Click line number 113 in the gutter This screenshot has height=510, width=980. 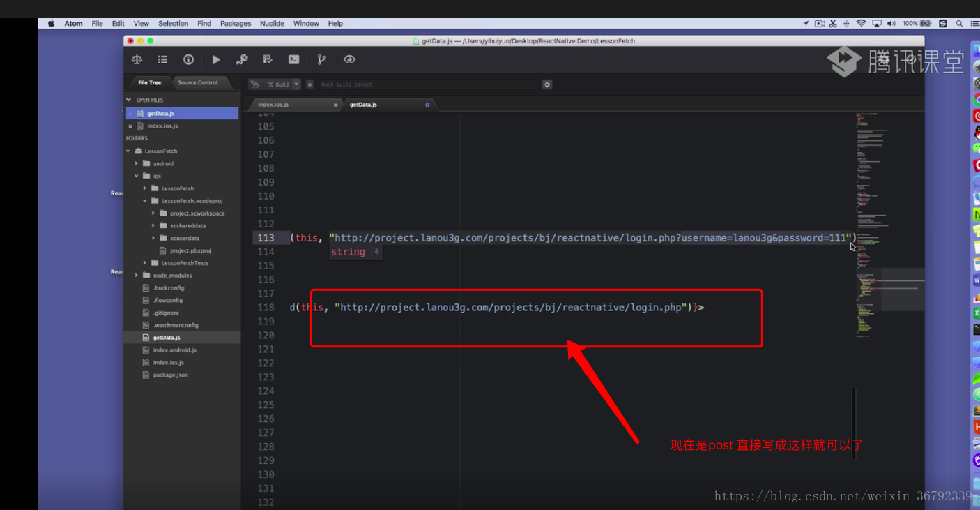click(x=266, y=238)
